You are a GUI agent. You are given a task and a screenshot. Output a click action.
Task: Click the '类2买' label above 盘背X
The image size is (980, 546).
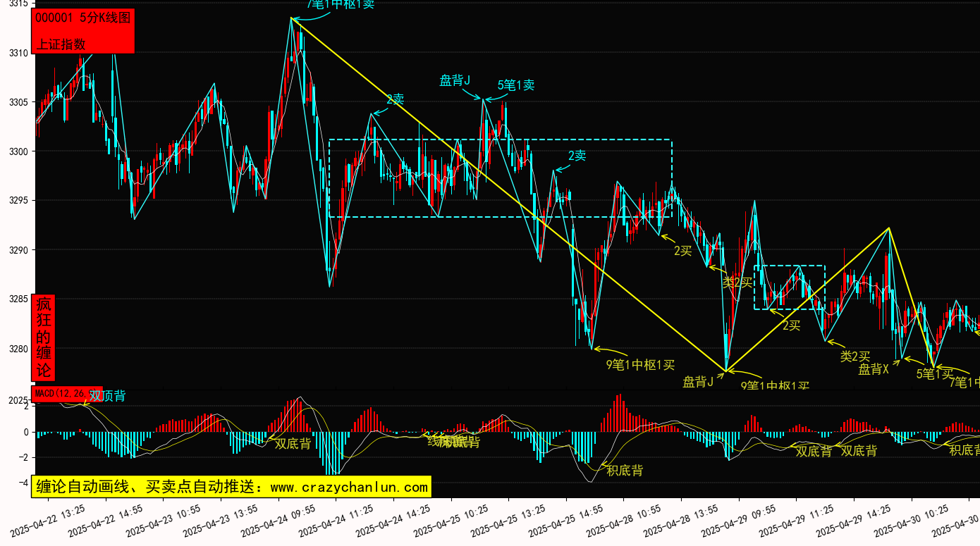click(x=855, y=356)
